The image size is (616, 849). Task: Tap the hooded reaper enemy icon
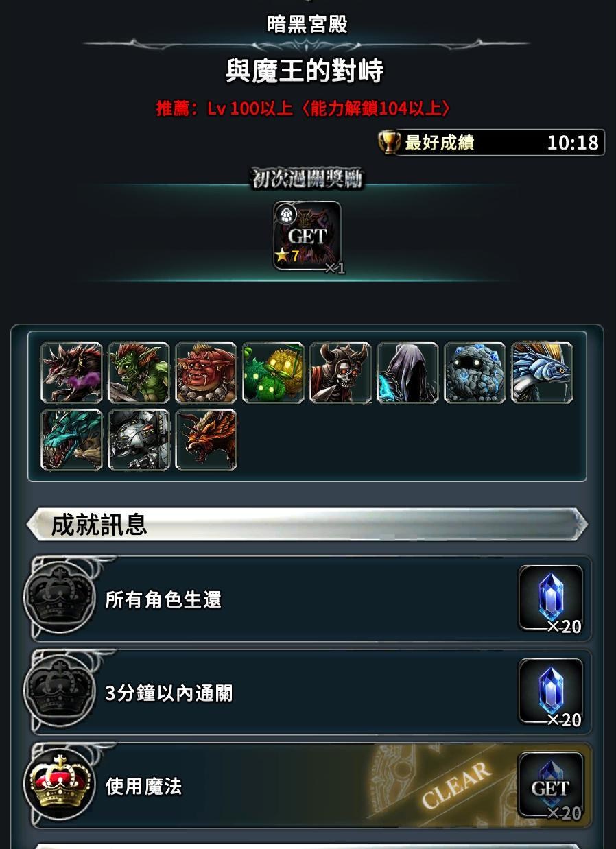(407, 372)
